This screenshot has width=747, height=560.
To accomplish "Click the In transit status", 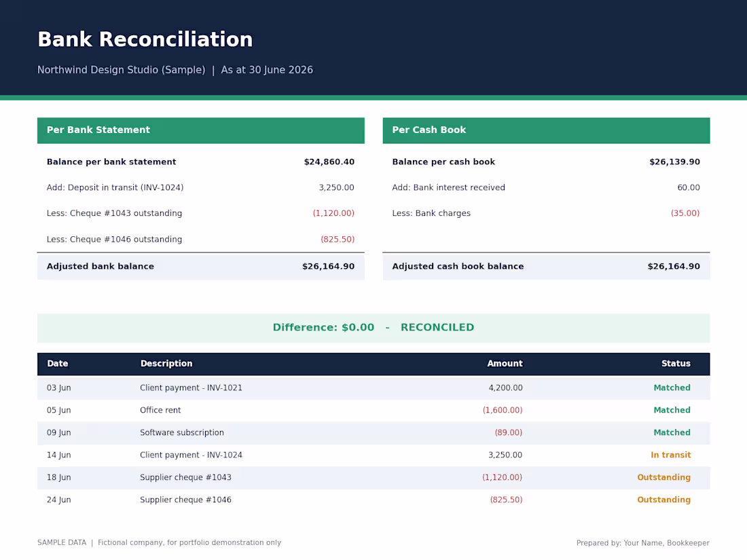I will pyautogui.click(x=670, y=455).
